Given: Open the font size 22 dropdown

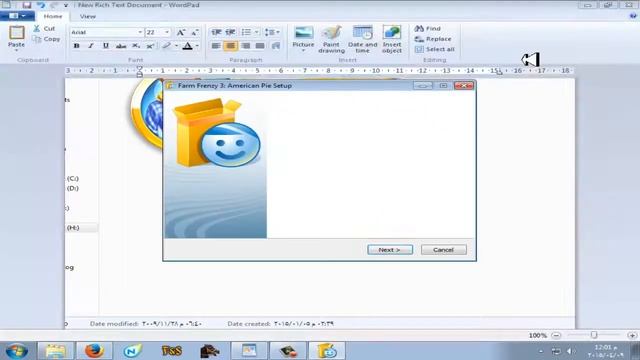Looking at the screenshot, I should click(167, 32).
